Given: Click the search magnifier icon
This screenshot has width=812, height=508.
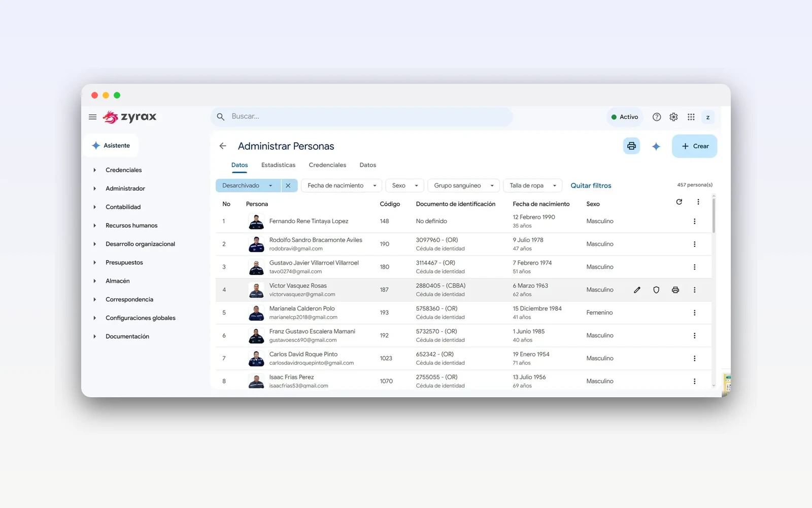Looking at the screenshot, I should (221, 117).
